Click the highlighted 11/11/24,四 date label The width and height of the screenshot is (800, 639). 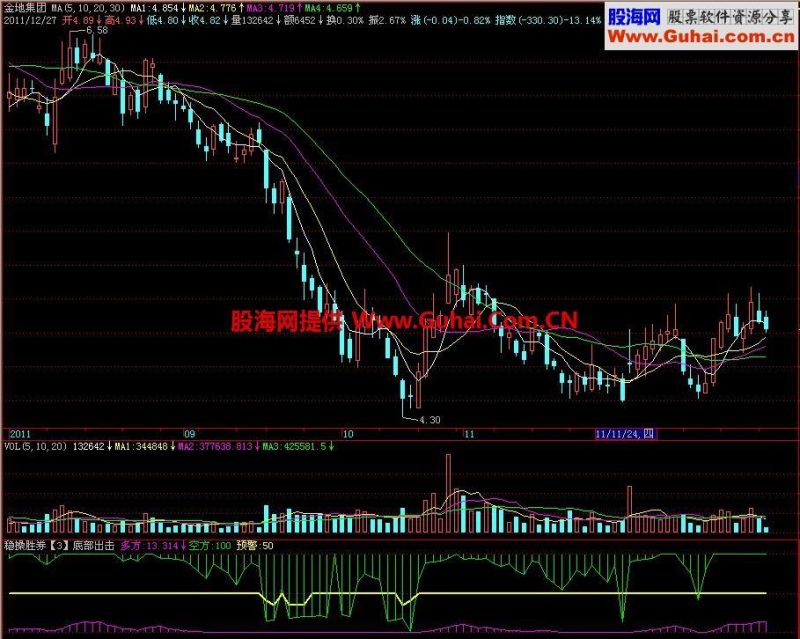624,434
